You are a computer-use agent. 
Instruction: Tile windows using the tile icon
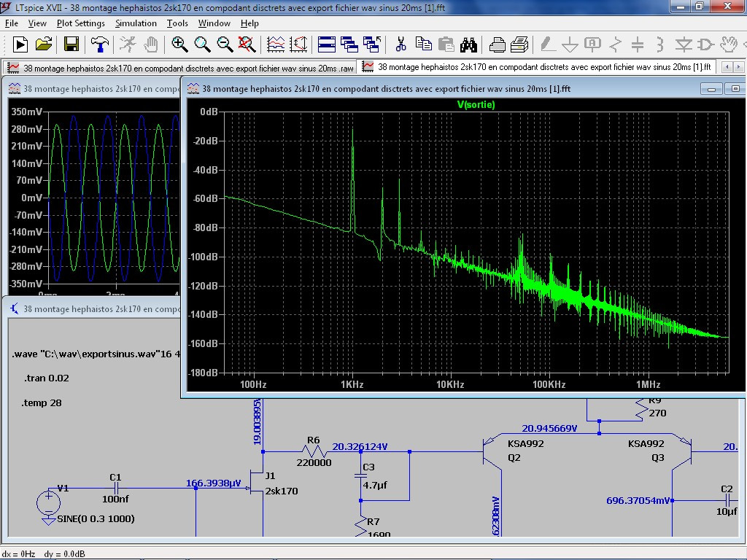click(x=327, y=44)
